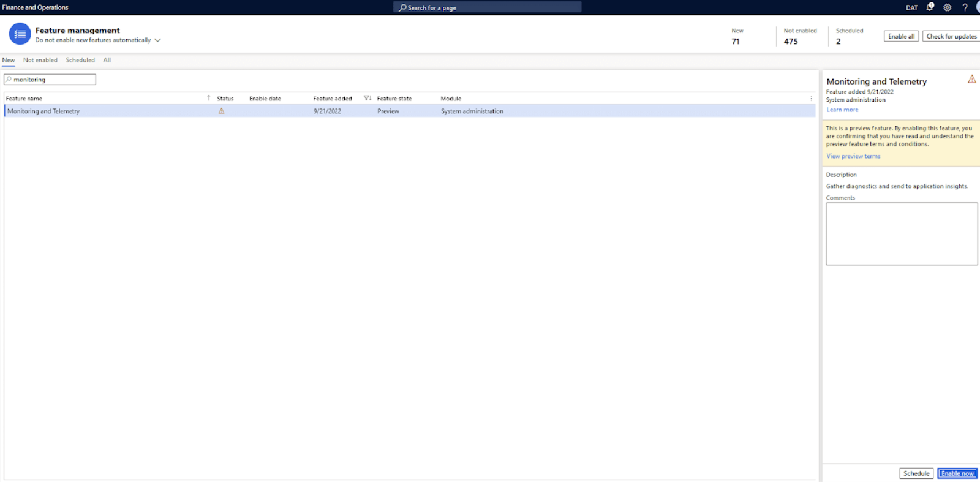980x482 pixels.
Task: Click the warning status icon in the Monitoring row
Action: tap(221, 111)
